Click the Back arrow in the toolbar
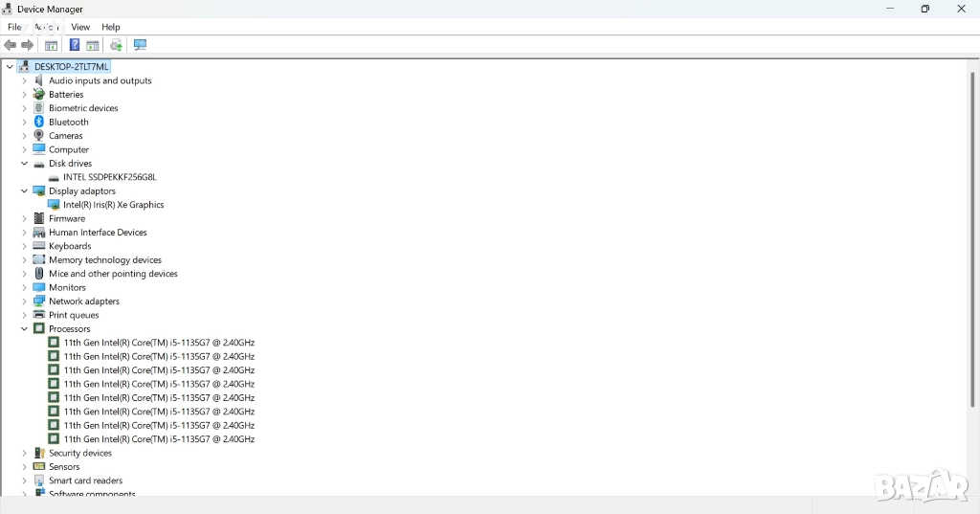Image resolution: width=980 pixels, height=514 pixels. [x=11, y=45]
